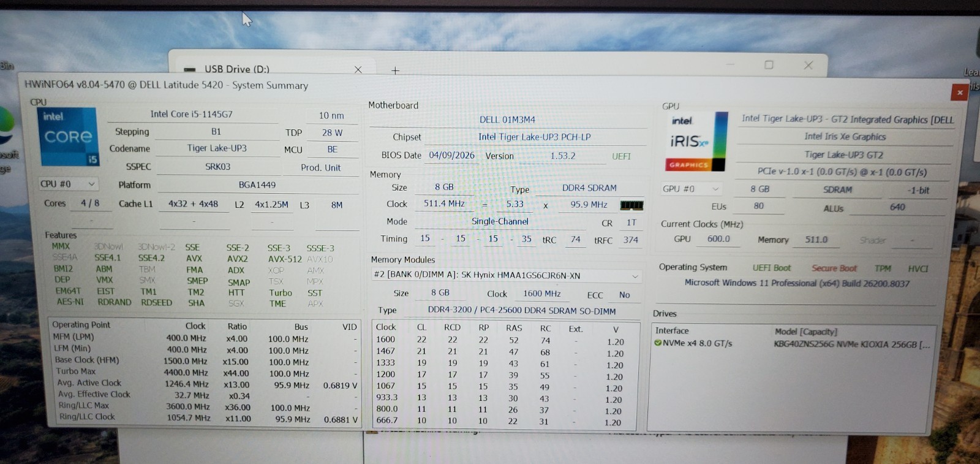The image size is (980, 464).
Task: Click the SSE4.1 feature label
Action: coord(108,258)
